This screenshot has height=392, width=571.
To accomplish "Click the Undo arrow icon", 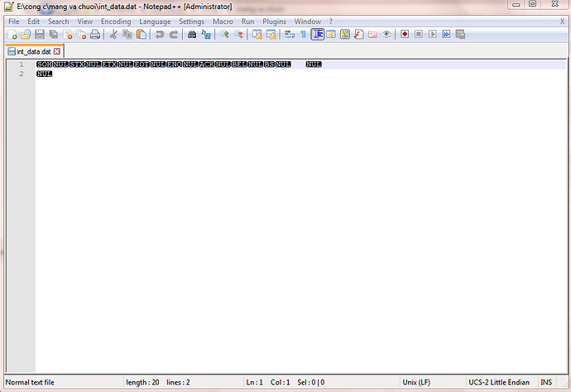I will (x=160, y=35).
